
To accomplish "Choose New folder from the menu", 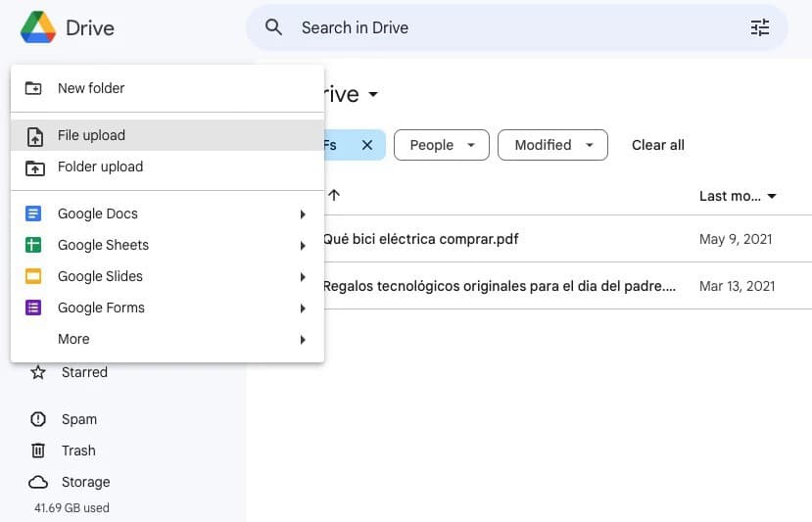I will pos(167,88).
